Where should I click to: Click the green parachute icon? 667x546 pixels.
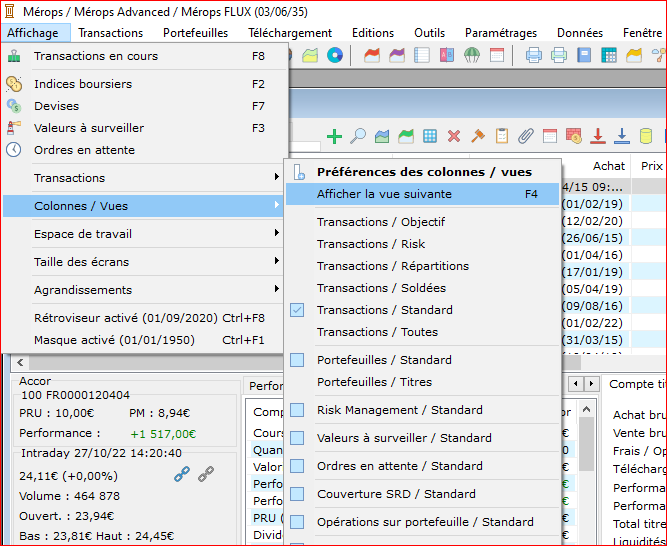pyautogui.click(x=472, y=56)
